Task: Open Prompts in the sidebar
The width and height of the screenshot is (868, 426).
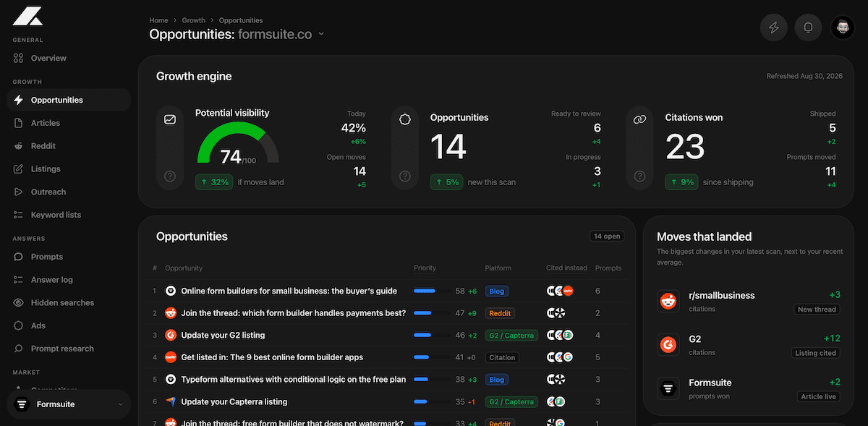Action: [x=69, y=257]
